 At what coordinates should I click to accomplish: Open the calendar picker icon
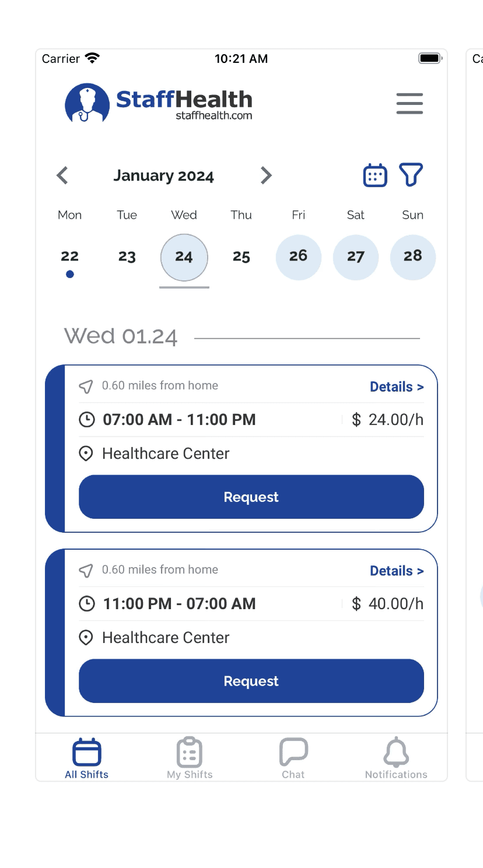pos(375,175)
